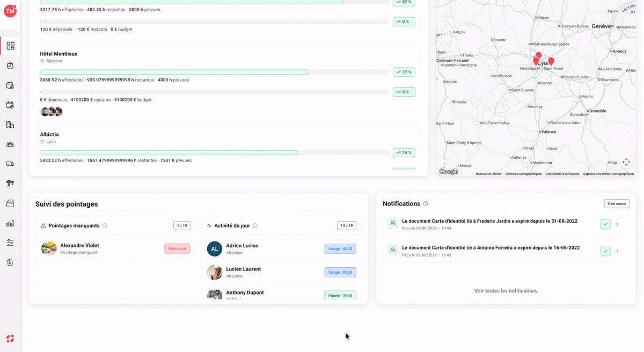Image resolution: width=644 pixels, height=352 pixels.
Task: Mark Antonio Ferreira notification as done
Action: 605,251
